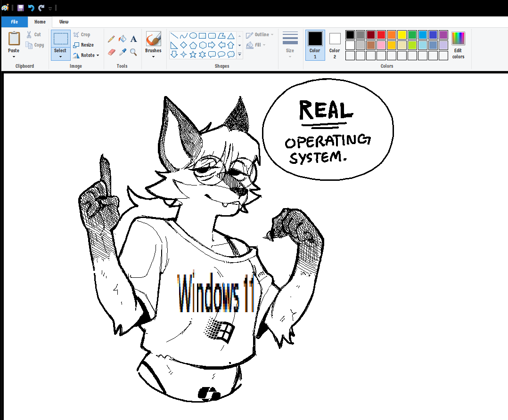Set active slot to Color 1
The image size is (508, 420).
point(315,45)
